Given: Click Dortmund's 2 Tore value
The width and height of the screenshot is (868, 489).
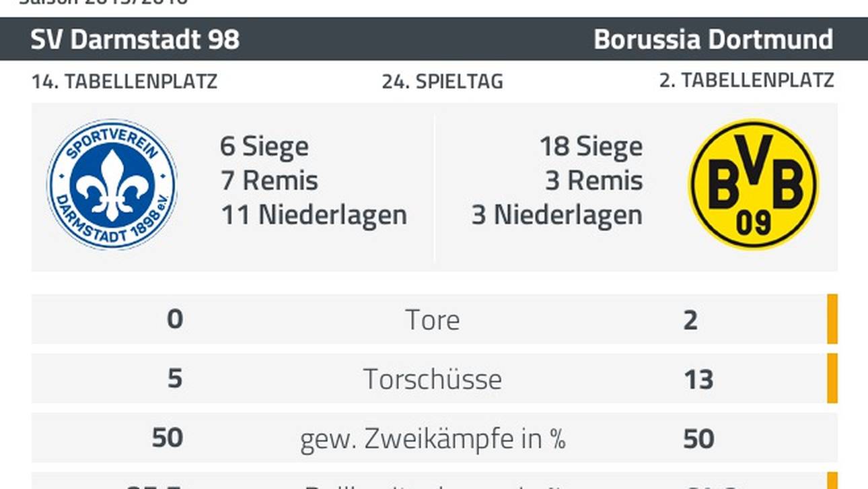Looking at the screenshot, I should coord(690,321).
